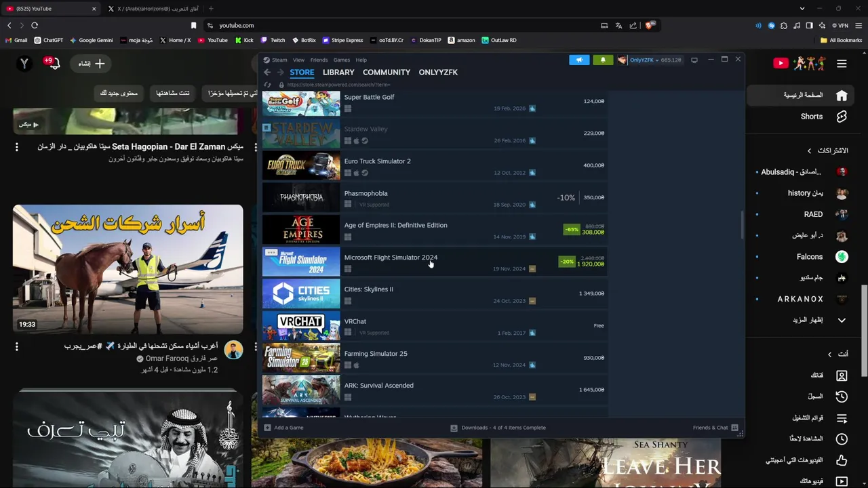Click the Shazam extension icon
Screen dimensions: 868x488
(771, 25)
